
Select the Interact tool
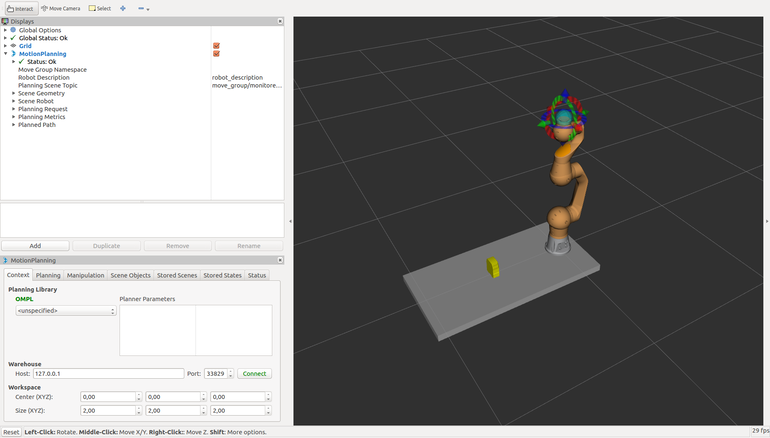[x=18, y=8]
